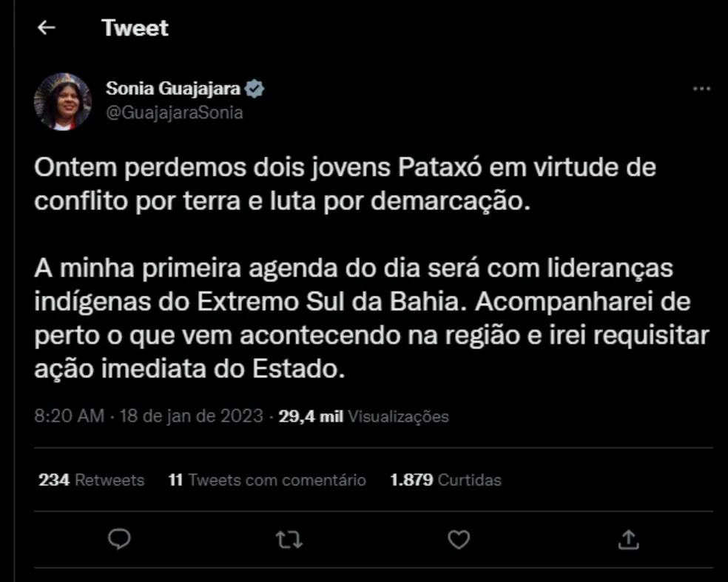The height and width of the screenshot is (582, 728).
Task: Click the paragraph starting A minha primeira agenda
Action: click(x=371, y=319)
